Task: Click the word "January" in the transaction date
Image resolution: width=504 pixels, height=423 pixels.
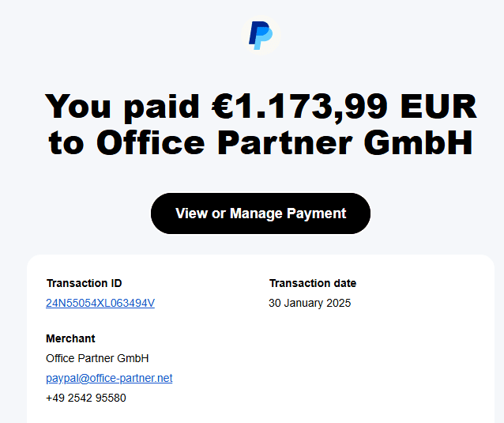Action: click(x=303, y=303)
